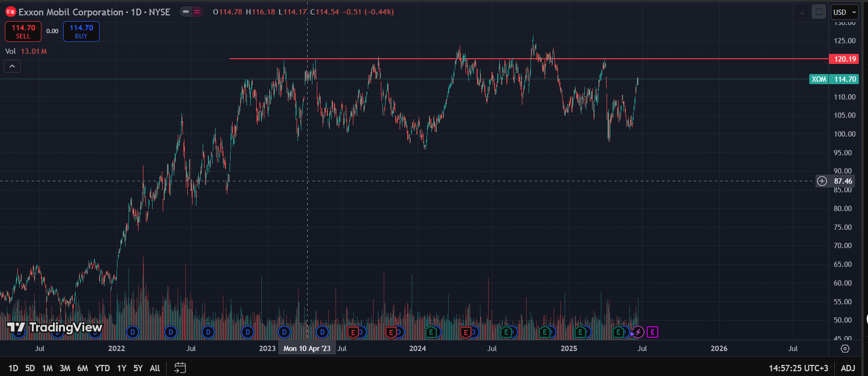Image resolution: width=868 pixels, height=376 pixels.
Task: Click the 87.46 crosshair price label
Action: [x=843, y=181]
